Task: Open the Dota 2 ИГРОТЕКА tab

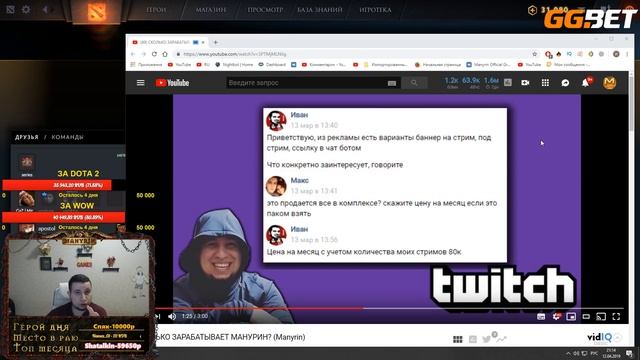Action: point(376,10)
